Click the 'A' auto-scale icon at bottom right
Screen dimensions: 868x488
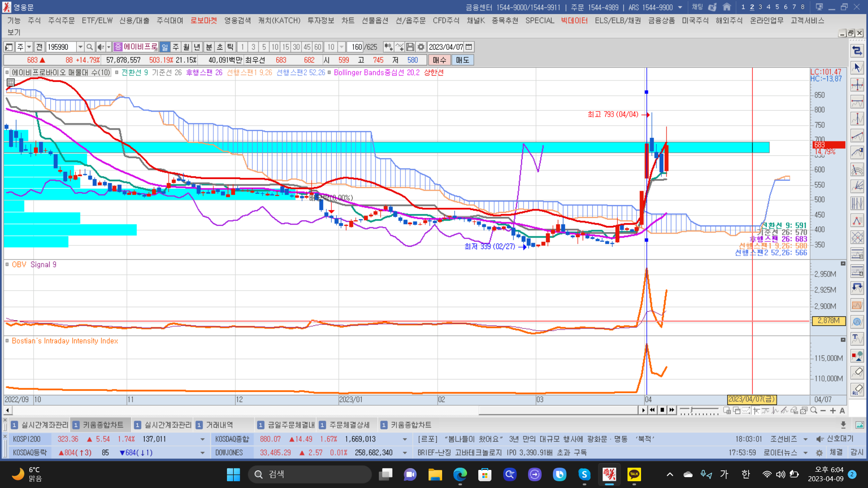tap(842, 410)
